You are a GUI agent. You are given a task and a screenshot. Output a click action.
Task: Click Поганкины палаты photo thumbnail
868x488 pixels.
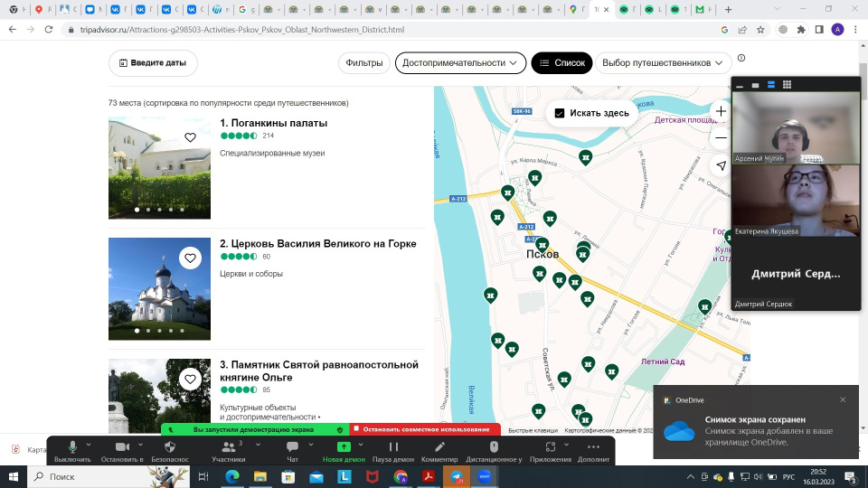coord(159,168)
